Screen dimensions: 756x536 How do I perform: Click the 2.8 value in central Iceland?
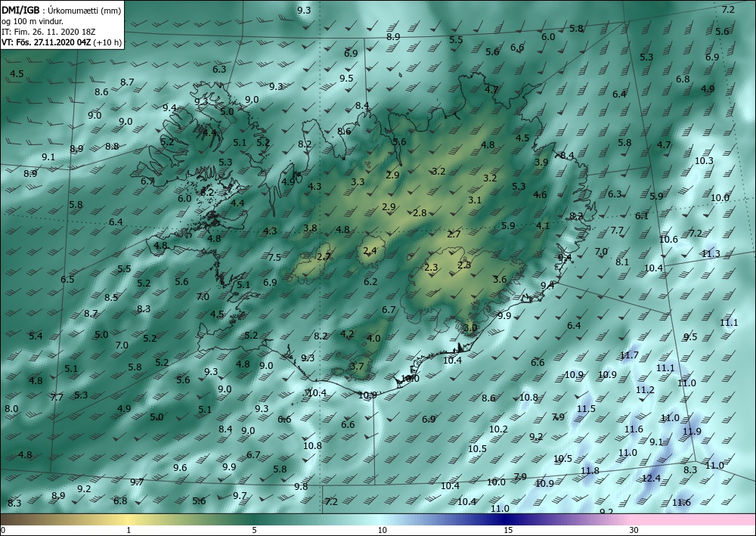[x=420, y=212]
